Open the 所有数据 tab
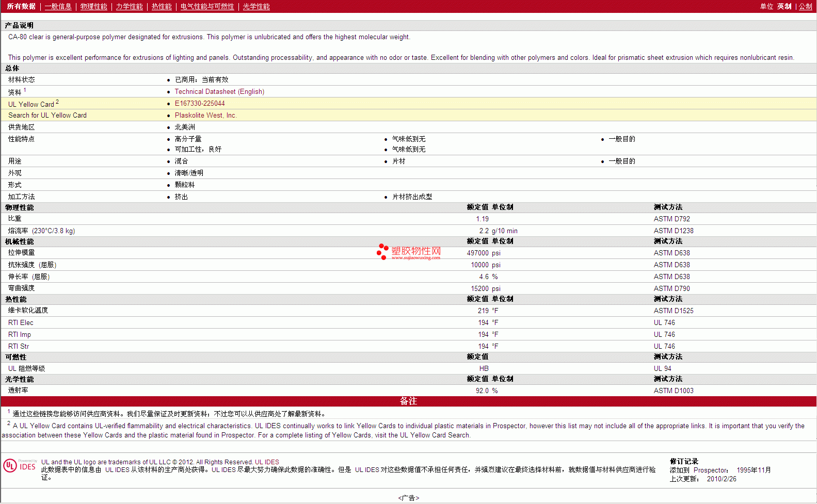 [x=21, y=6]
